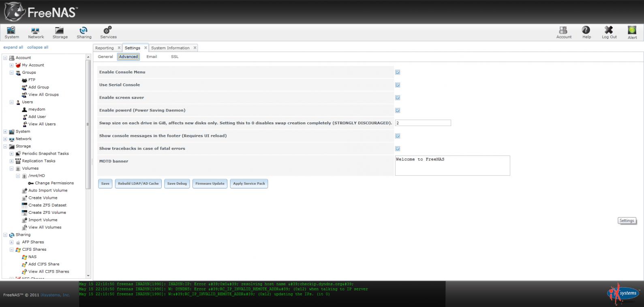Toggle Show tracebacks on fatal errors checkbox

pos(398,149)
